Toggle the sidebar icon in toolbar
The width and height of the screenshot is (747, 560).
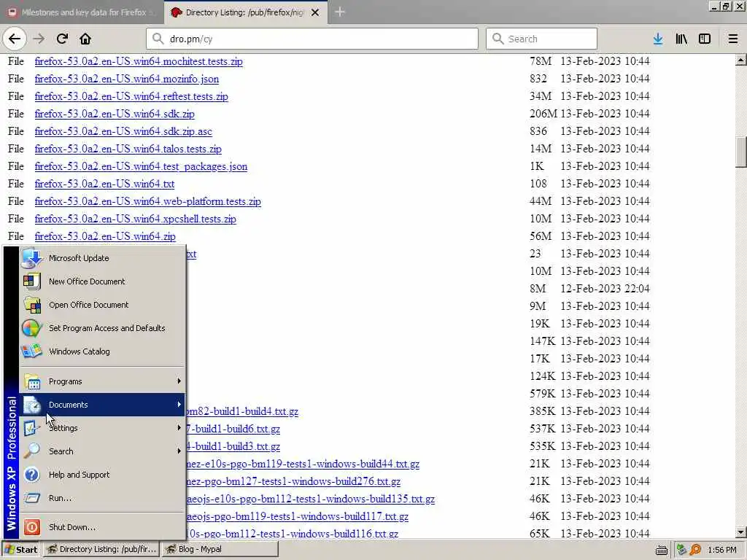pyautogui.click(x=705, y=39)
